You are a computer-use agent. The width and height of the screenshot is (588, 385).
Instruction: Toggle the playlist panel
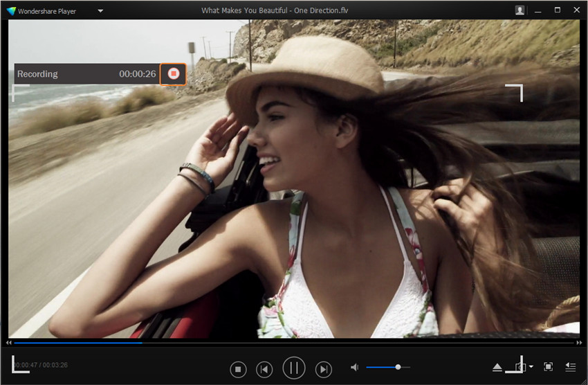(571, 366)
